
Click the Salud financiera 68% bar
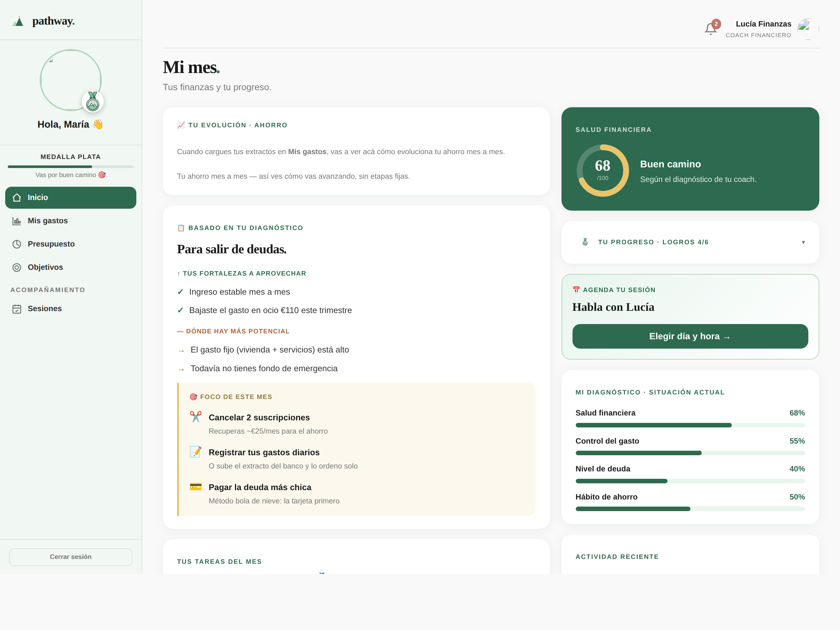pos(690,425)
